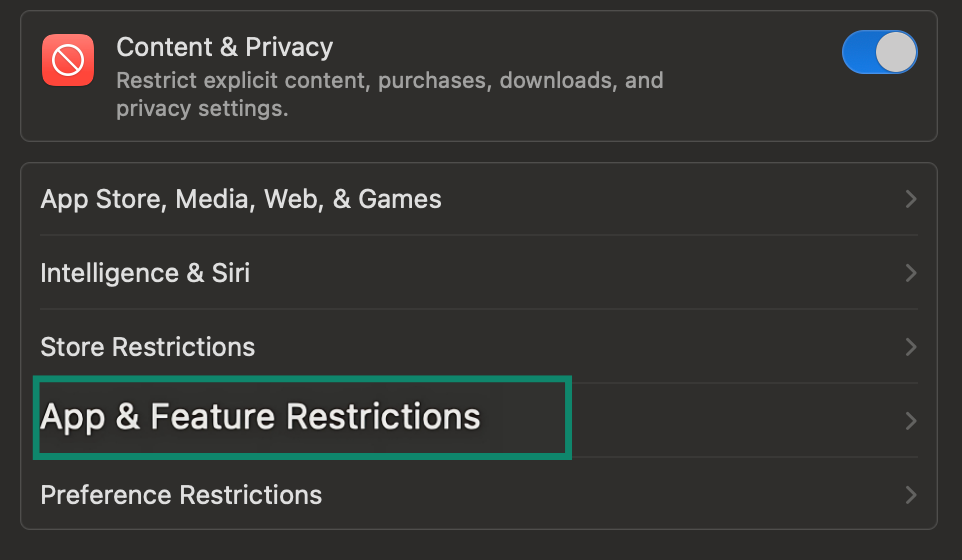Click the App & Feature Restrictions chevron
Viewport: 962px width, 560px height.
click(x=910, y=421)
